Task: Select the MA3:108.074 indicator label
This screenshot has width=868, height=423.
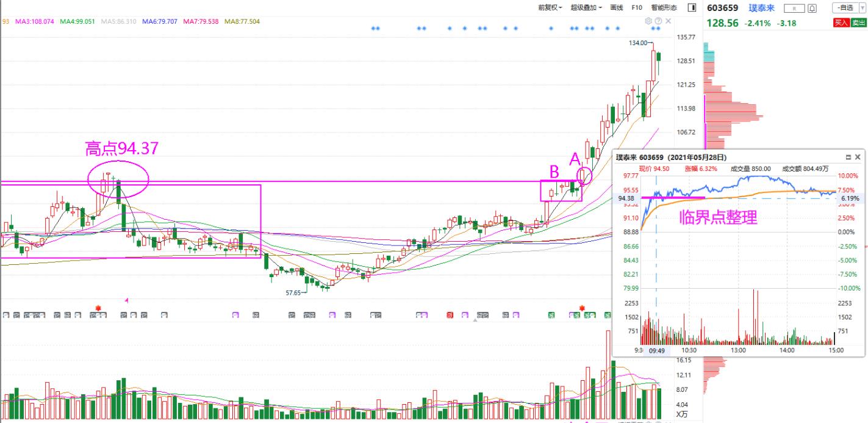Action: [x=34, y=21]
